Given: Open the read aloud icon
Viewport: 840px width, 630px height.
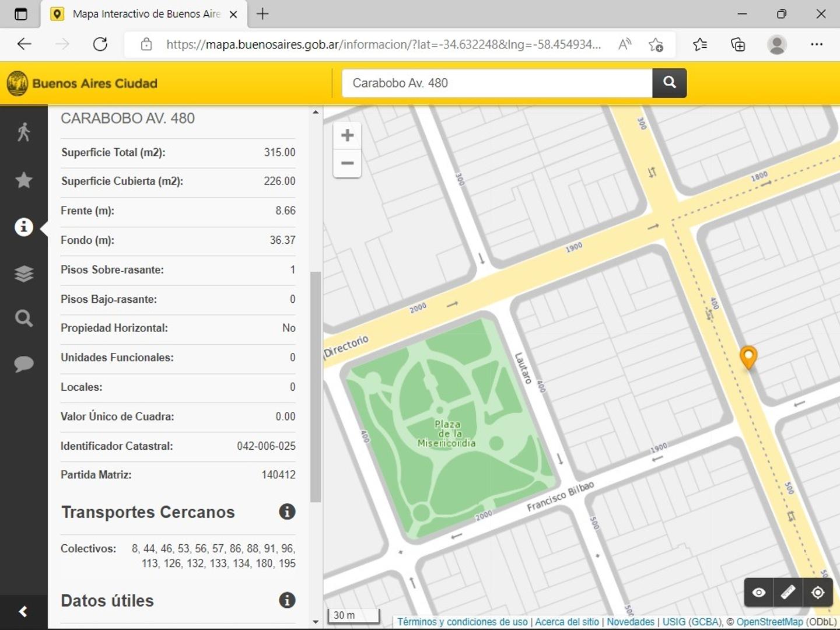Looking at the screenshot, I should tap(625, 44).
